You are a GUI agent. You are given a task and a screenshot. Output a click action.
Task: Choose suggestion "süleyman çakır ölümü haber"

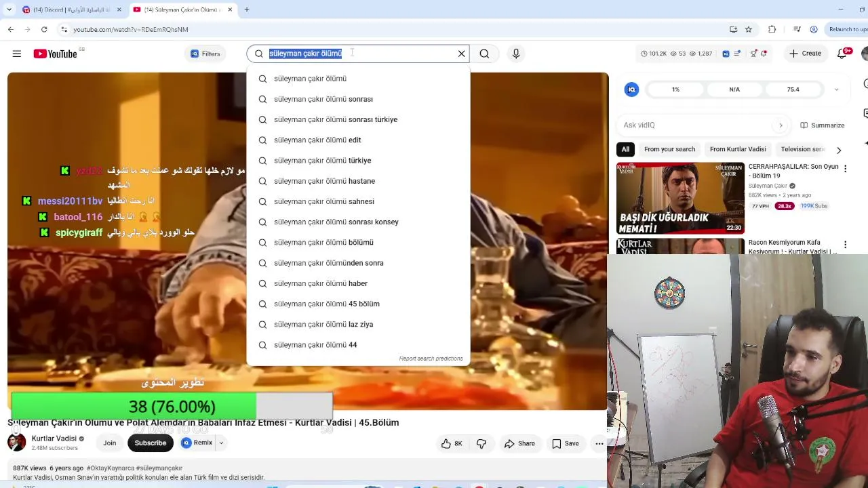coord(358,283)
